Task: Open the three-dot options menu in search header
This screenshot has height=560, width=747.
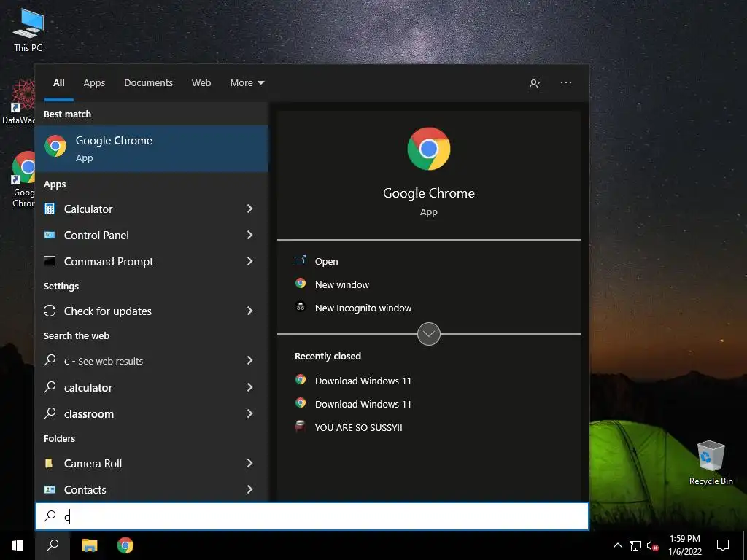Action: 566,82
